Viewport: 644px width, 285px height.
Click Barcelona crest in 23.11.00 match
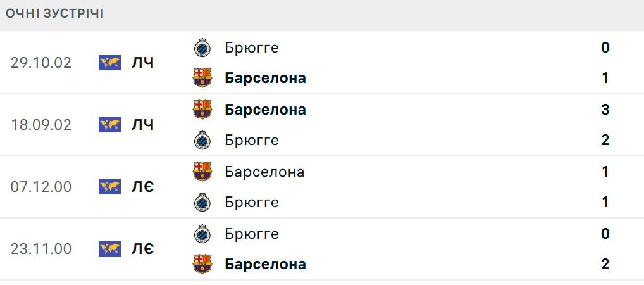(202, 264)
